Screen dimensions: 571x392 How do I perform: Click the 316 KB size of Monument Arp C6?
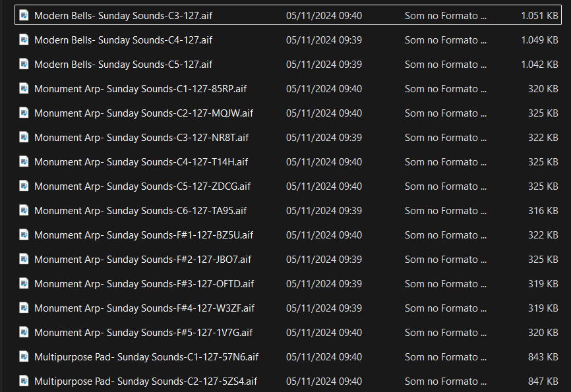(x=543, y=211)
